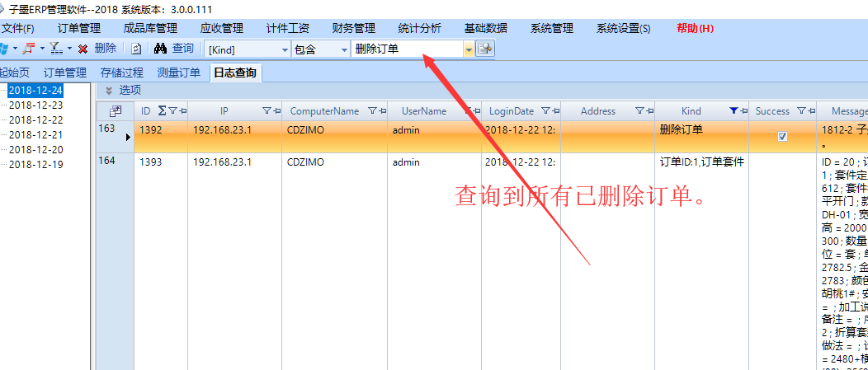Open the 财务管理 menu
Viewport: 868px width, 370px height.
point(353,28)
